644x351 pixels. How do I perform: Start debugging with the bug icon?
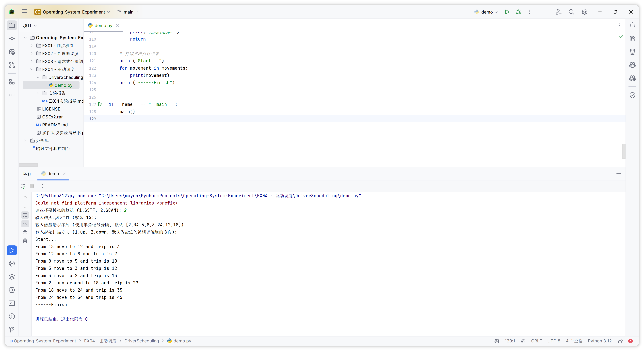point(518,12)
